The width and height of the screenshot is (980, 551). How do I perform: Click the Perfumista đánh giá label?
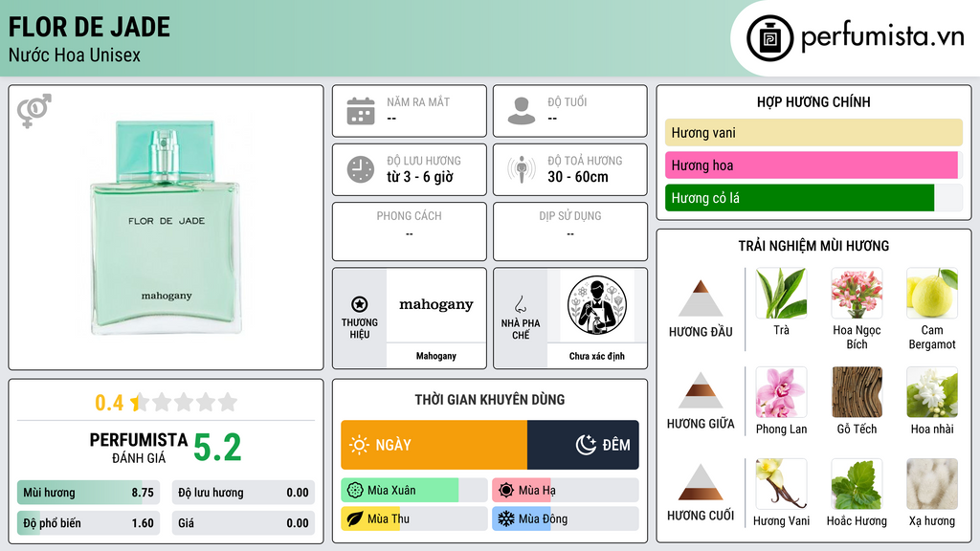pyautogui.click(x=139, y=448)
